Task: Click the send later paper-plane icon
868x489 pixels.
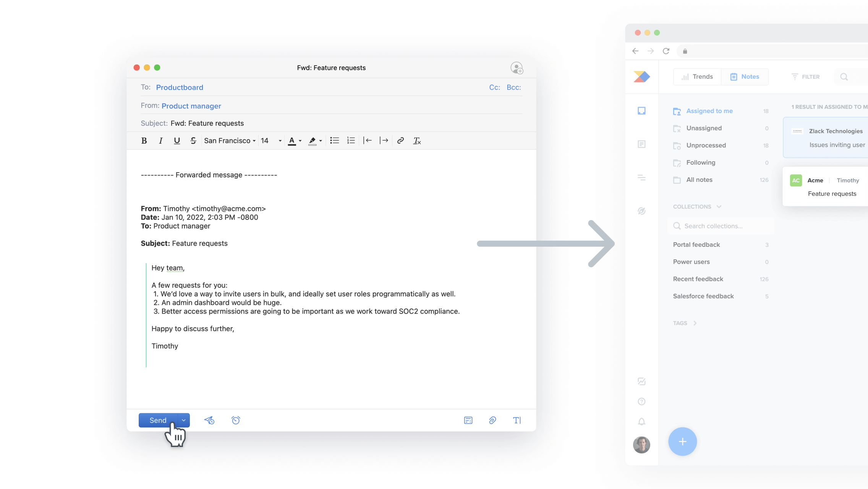Action: [209, 420]
